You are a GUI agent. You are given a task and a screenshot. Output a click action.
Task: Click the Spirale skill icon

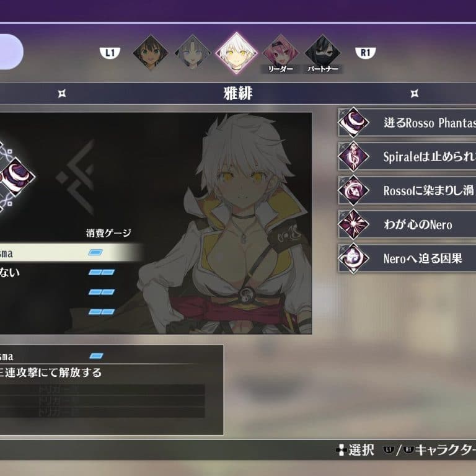click(x=353, y=156)
